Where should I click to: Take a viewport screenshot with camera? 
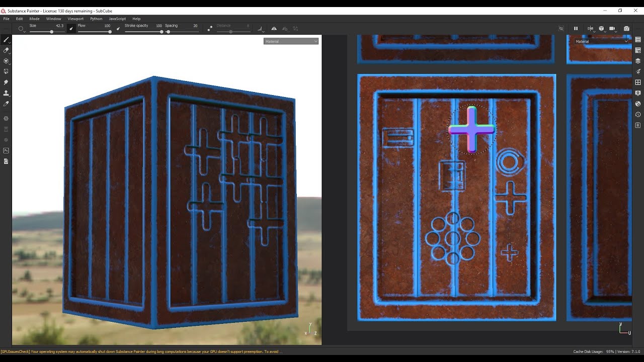tap(626, 29)
